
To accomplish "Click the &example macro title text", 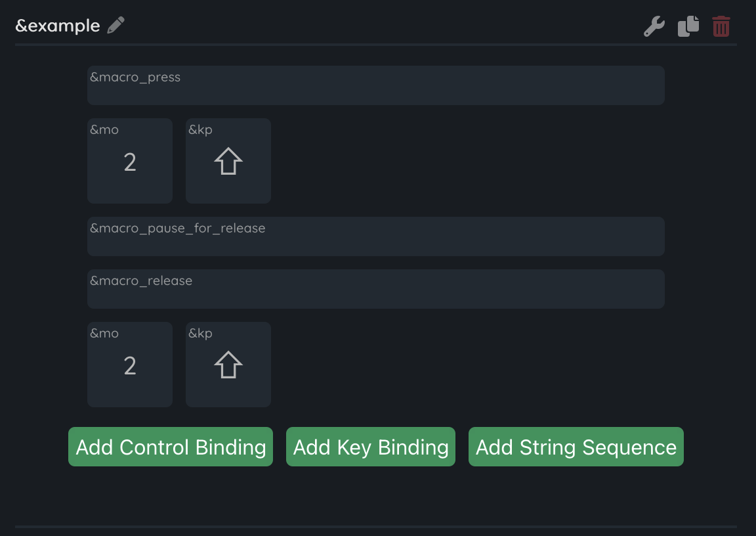I will pos(58,26).
